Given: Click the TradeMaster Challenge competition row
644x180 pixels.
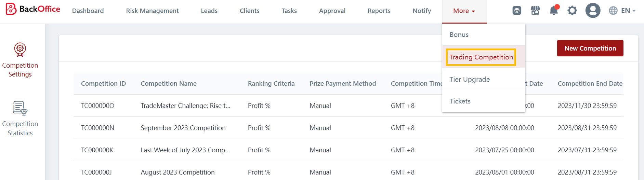Looking at the screenshot, I should coord(185,106).
